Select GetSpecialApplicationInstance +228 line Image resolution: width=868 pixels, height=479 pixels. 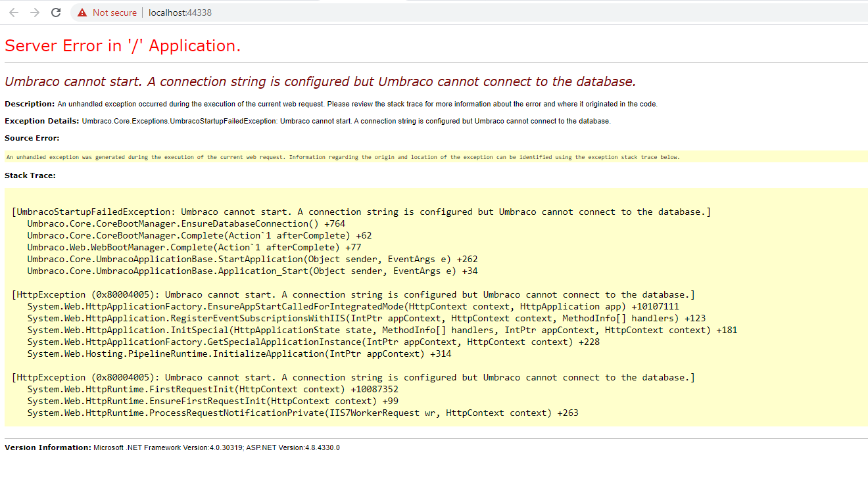314,342
